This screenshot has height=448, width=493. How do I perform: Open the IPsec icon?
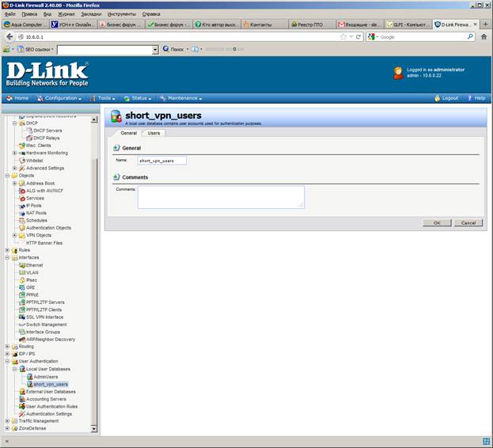click(x=22, y=280)
